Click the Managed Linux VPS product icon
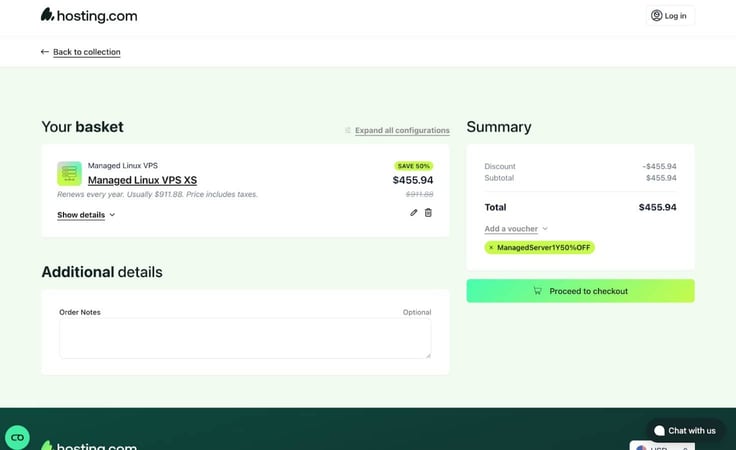736x450 pixels. pyautogui.click(x=69, y=174)
